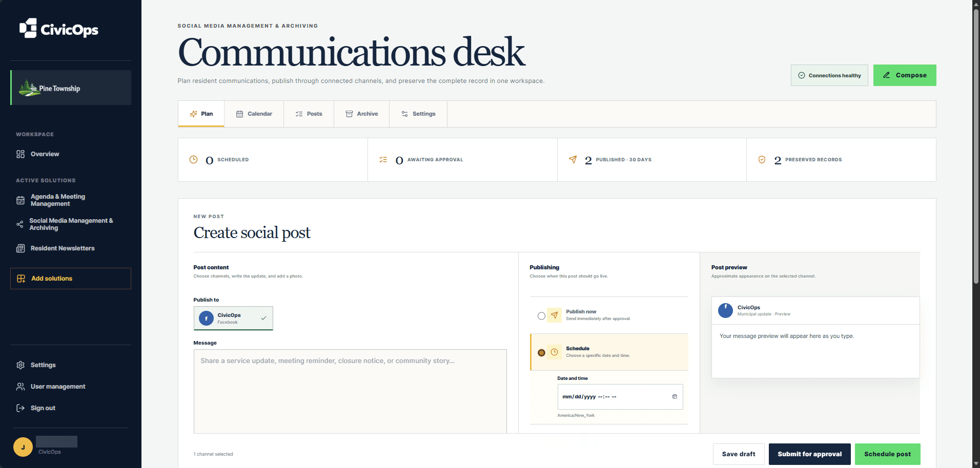This screenshot has height=468, width=980.
Task: Click the Agenda & Meeting calendar icon
Action: 21,200
